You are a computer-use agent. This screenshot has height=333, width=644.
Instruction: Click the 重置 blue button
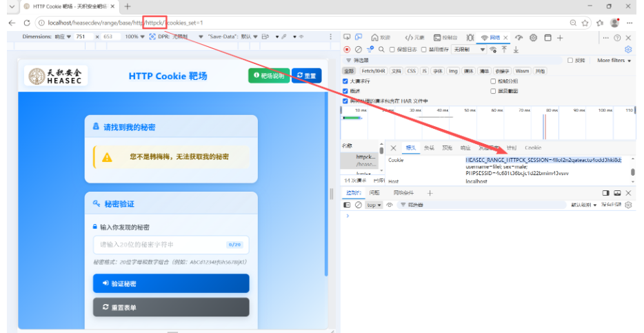point(306,76)
